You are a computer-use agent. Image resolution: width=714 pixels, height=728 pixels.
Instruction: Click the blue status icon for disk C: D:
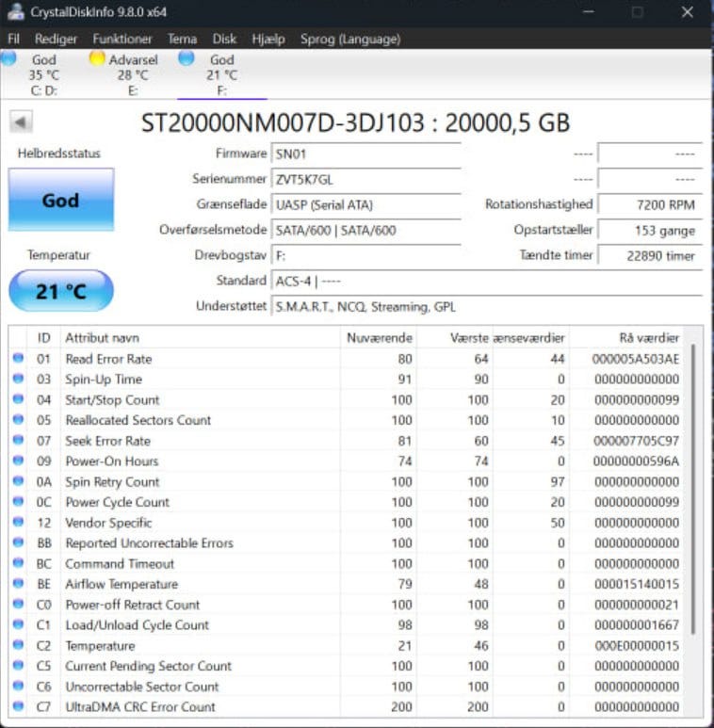(x=9, y=58)
